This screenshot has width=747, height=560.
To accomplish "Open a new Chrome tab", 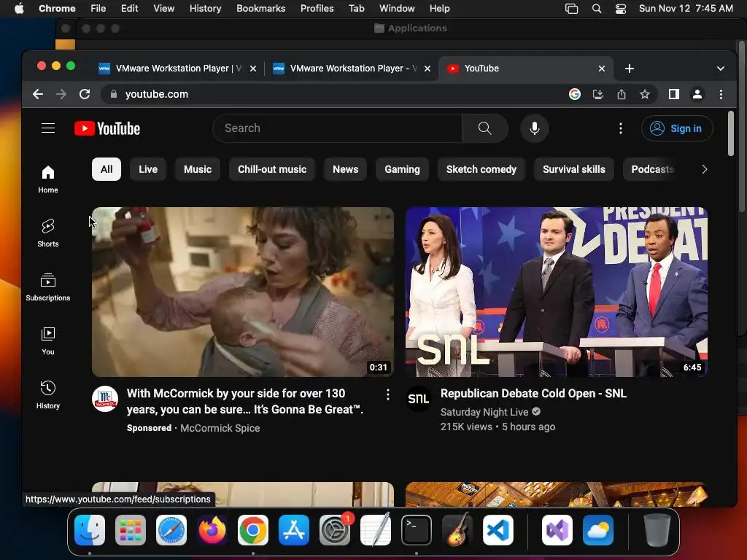I will [x=630, y=69].
